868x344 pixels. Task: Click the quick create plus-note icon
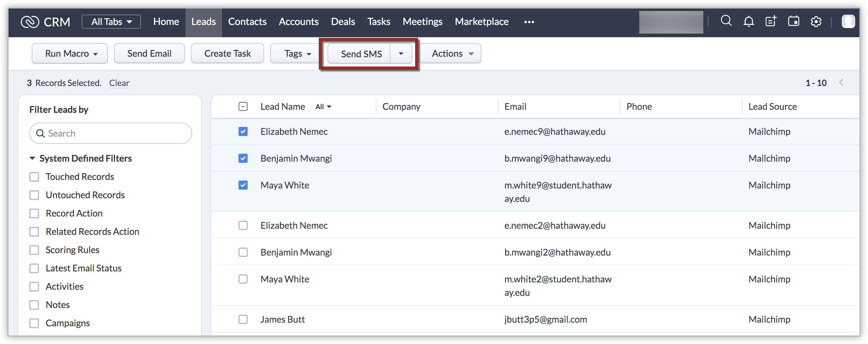771,21
